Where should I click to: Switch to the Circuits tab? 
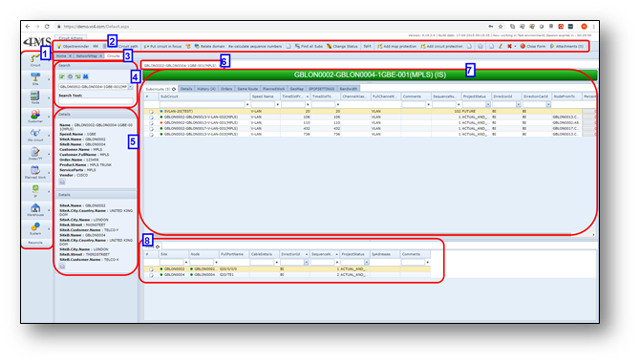113,56
